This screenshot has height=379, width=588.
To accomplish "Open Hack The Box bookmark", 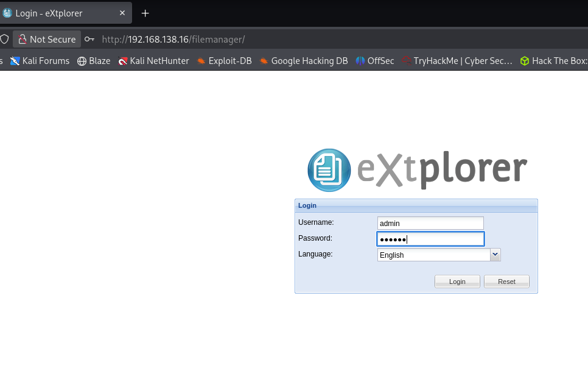I will point(553,61).
